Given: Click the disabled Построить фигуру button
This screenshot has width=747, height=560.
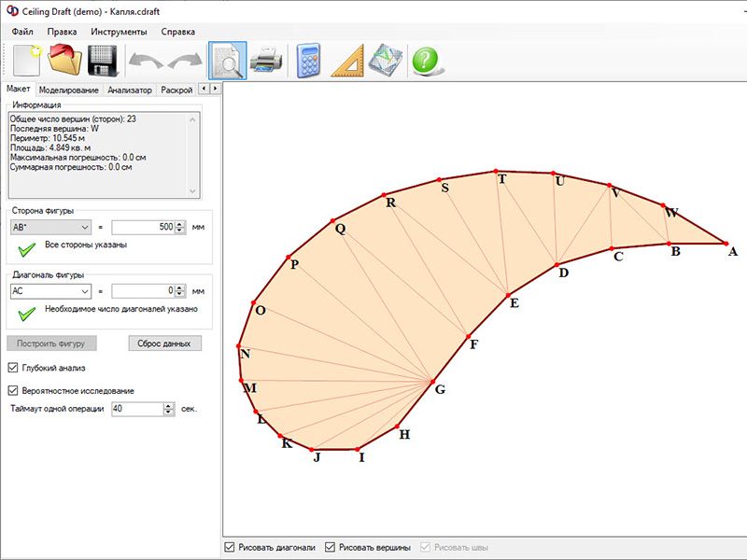Looking at the screenshot, I should (x=51, y=343).
